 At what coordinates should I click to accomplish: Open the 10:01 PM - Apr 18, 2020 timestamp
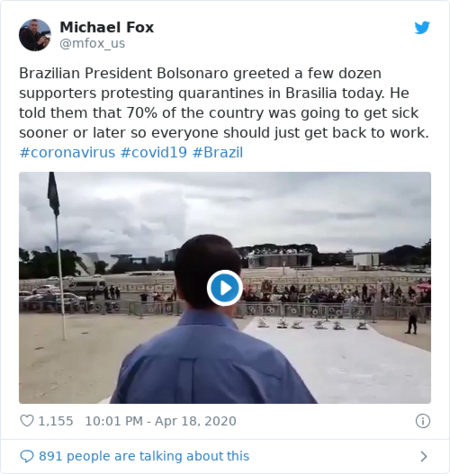click(161, 421)
